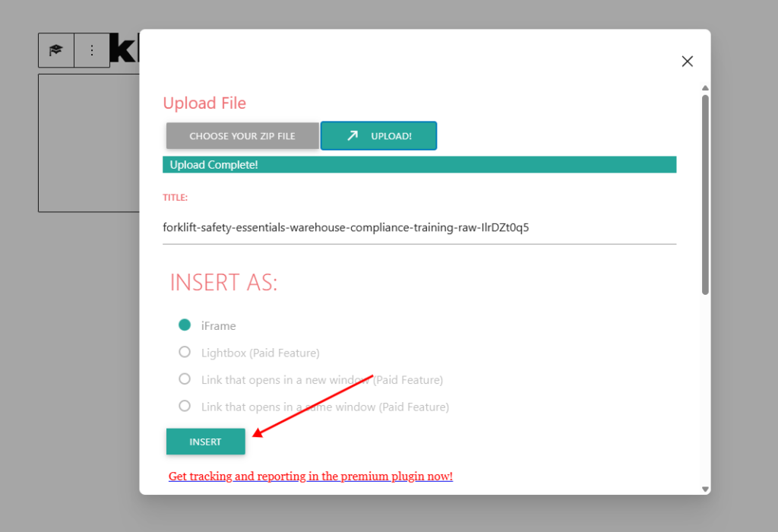
Task: Click the graduation cap block icon
Action: tap(55, 50)
